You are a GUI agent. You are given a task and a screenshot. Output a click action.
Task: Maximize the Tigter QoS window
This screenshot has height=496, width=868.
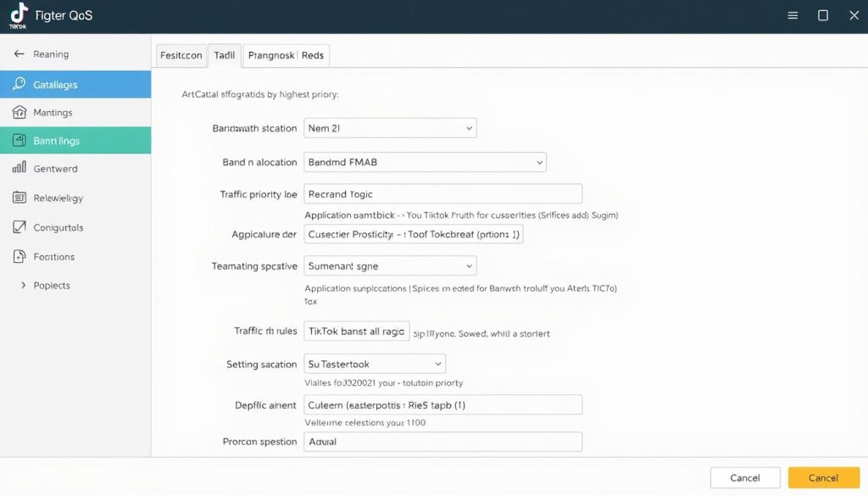823,15
